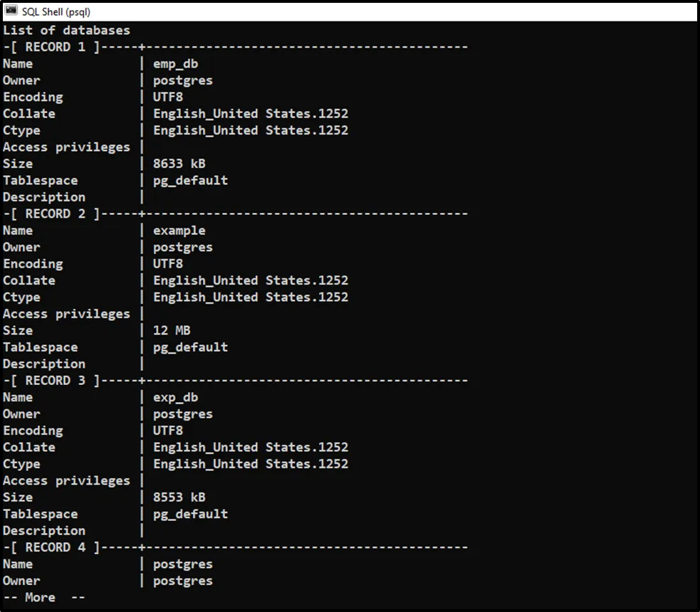This screenshot has width=700, height=612.
Task: Click the "List of databases" heading
Action: 66,30
